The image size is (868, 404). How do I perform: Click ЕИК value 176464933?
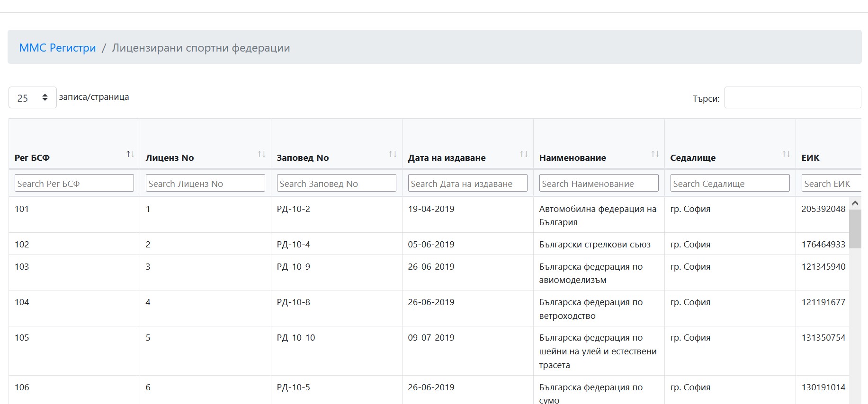click(x=823, y=244)
